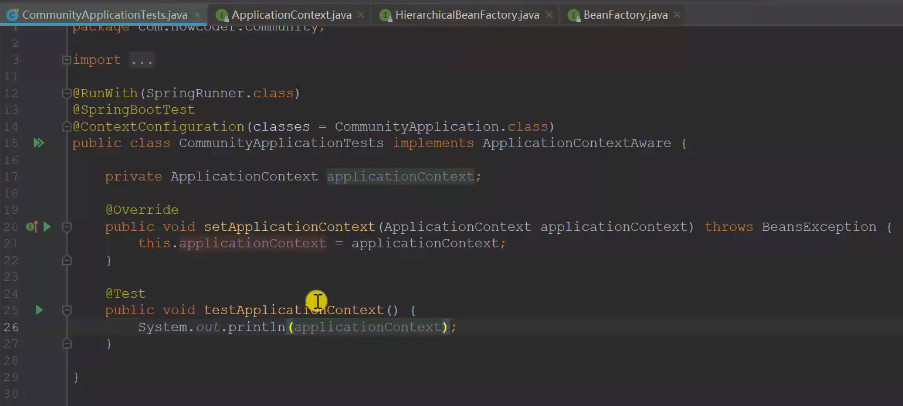Click the @Override annotation
This screenshot has height=406, width=903.
[142, 210]
